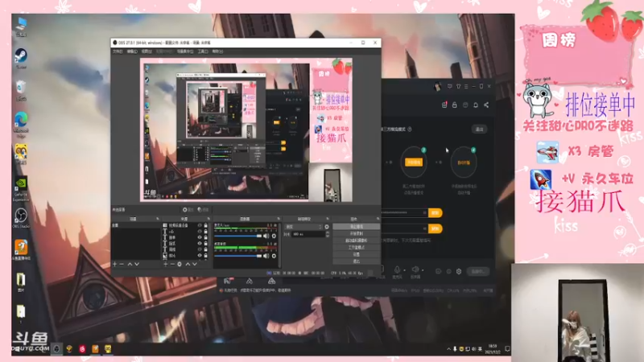Open Microsoft Edge desktop shortcut
This screenshot has height=362, width=644.
21,125
